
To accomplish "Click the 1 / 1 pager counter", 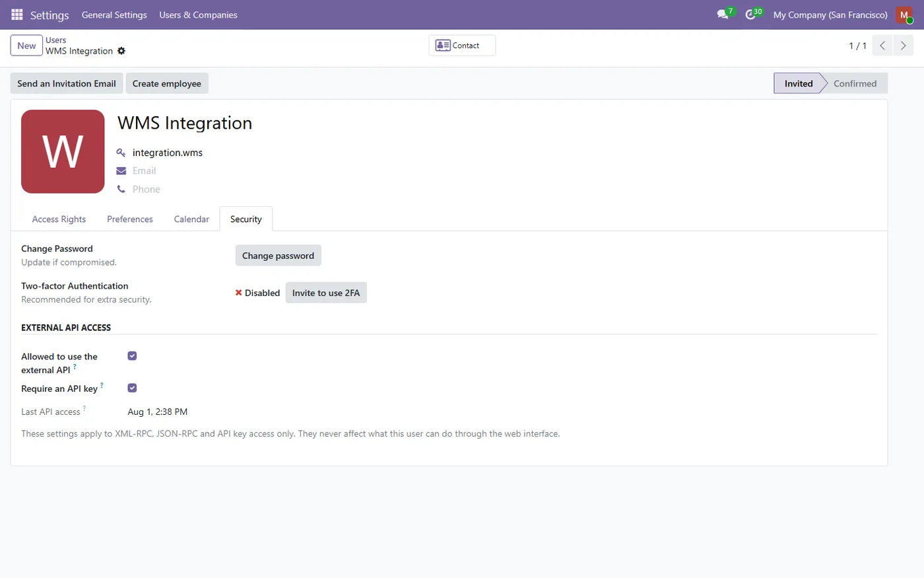I will pos(857,46).
